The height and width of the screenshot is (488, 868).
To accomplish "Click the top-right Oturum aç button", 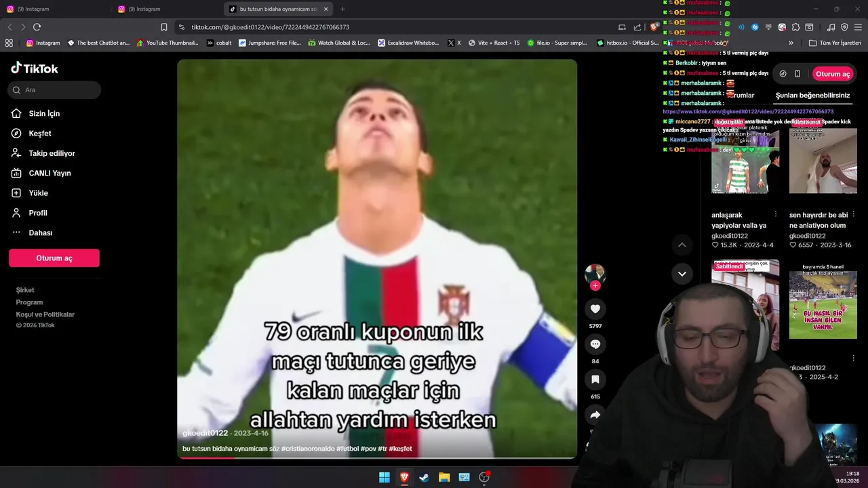I will [833, 74].
